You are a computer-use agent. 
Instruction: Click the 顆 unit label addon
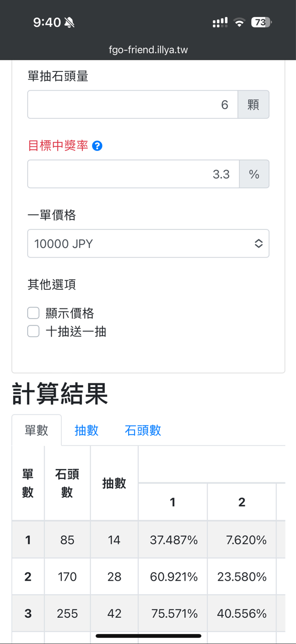(253, 105)
